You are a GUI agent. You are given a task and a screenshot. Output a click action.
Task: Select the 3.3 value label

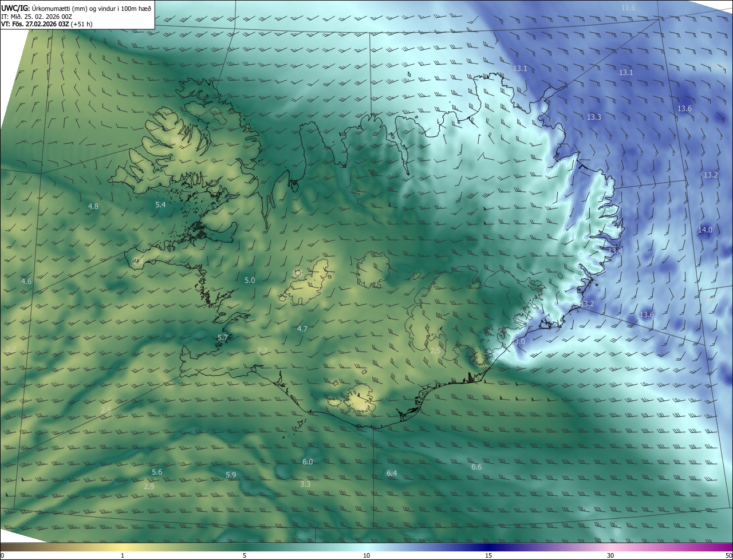click(x=305, y=484)
